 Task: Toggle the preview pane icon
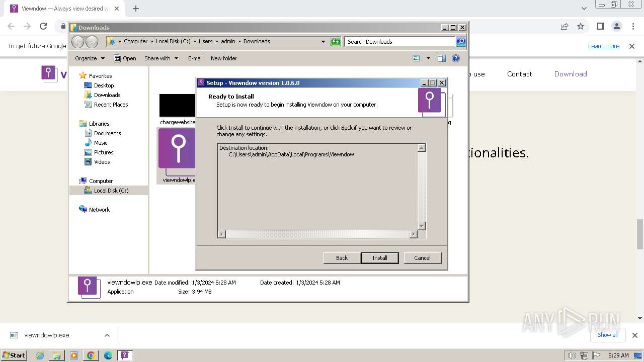click(x=442, y=58)
